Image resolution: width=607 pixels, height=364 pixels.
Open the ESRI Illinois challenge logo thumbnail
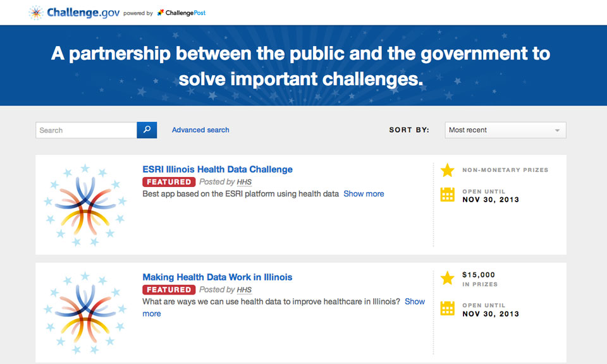coord(84,205)
